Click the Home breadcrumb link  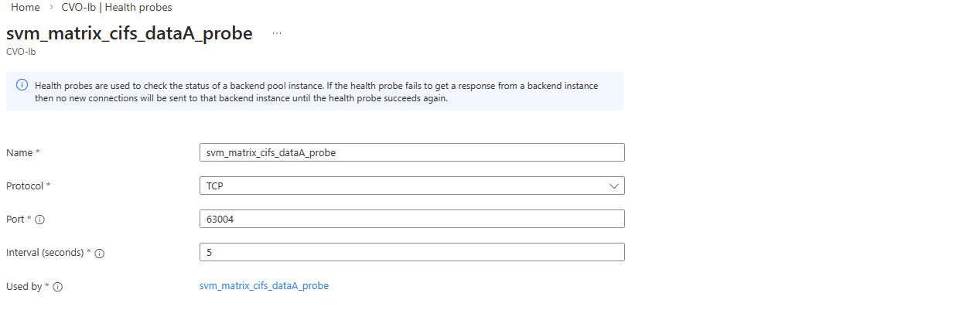coord(25,7)
